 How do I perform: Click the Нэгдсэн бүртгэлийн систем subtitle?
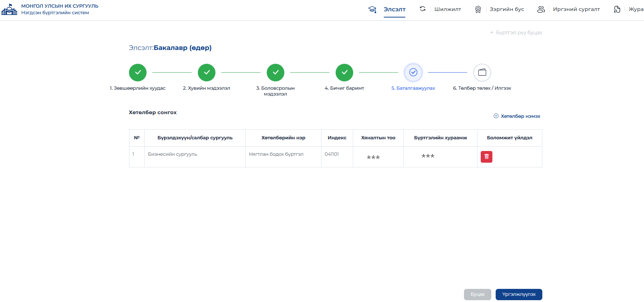click(x=55, y=13)
